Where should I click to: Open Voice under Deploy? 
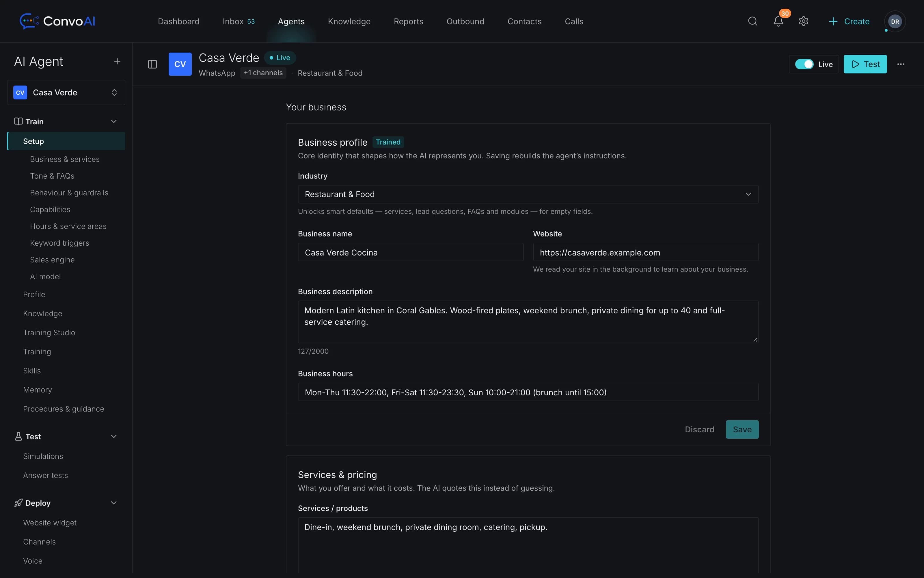pyautogui.click(x=33, y=561)
